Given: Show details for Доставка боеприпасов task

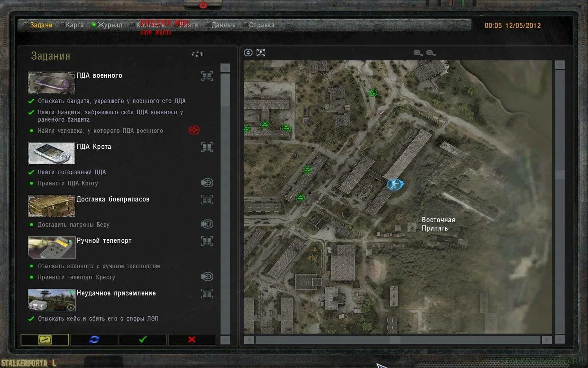Looking at the screenshot, I should (207, 200).
